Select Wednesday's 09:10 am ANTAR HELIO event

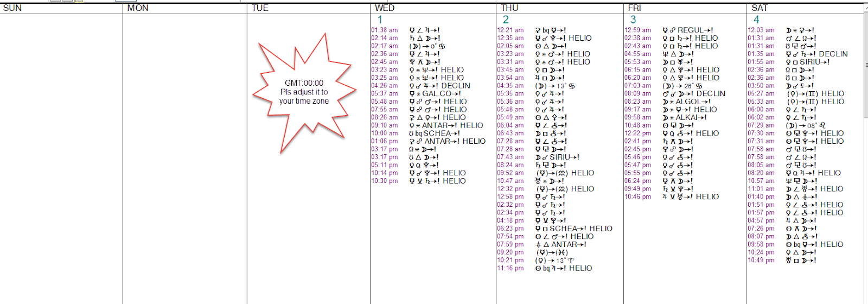click(x=427, y=125)
